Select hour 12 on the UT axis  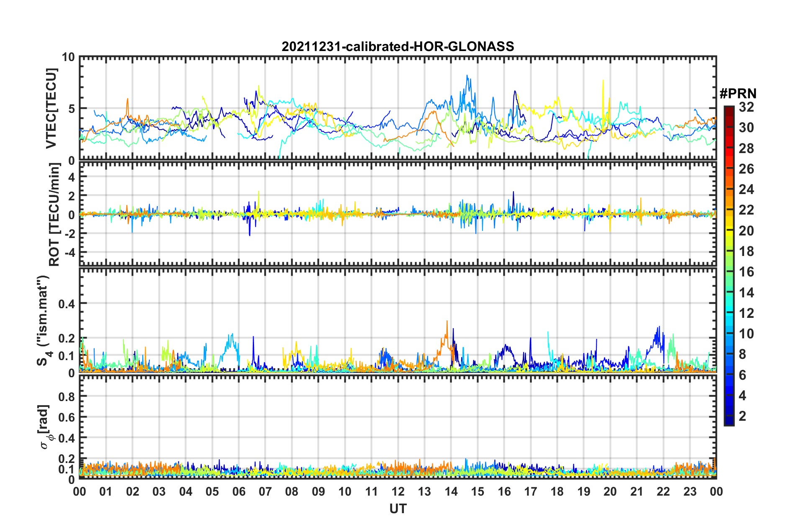(398, 491)
